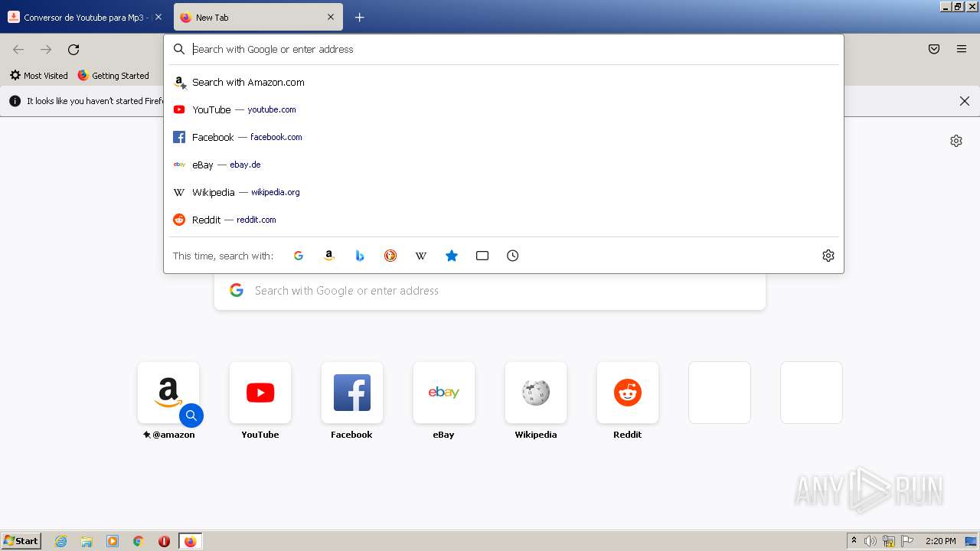
Task: Search this time with Bing icon
Action: click(x=360, y=256)
